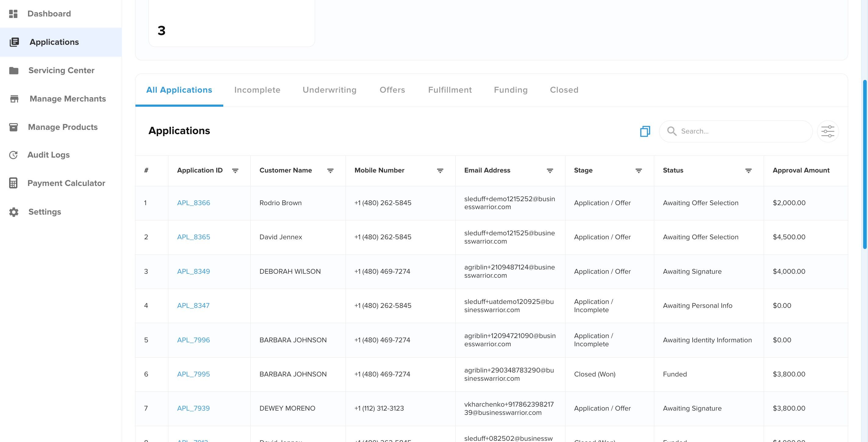The image size is (868, 442).
Task: Click the copy icon beside the search box
Action: pos(645,131)
